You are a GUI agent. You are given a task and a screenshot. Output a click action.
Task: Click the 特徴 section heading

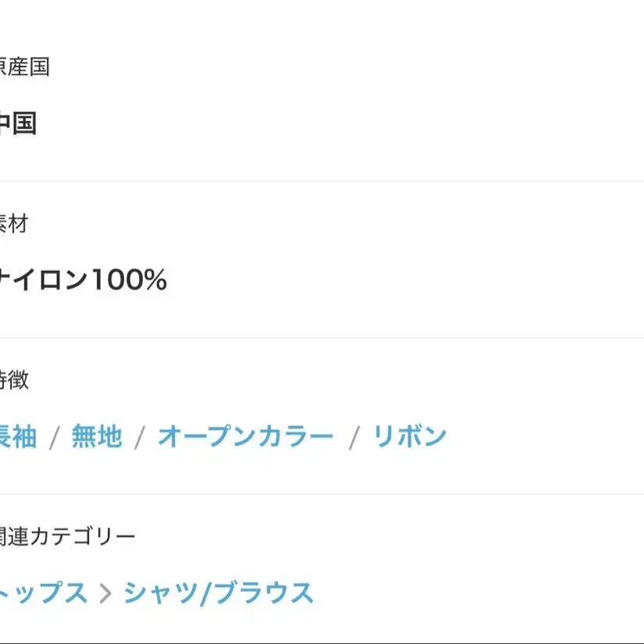click(14, 379)
